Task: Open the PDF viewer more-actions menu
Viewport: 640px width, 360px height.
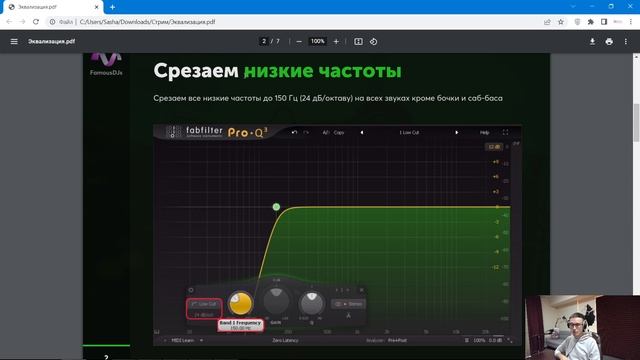Action: [626, 41]
